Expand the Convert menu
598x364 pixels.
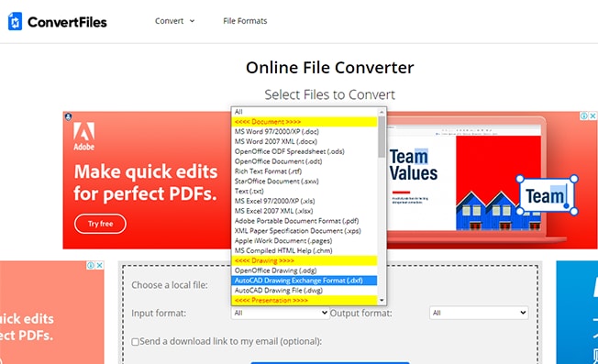coord(174,21)
